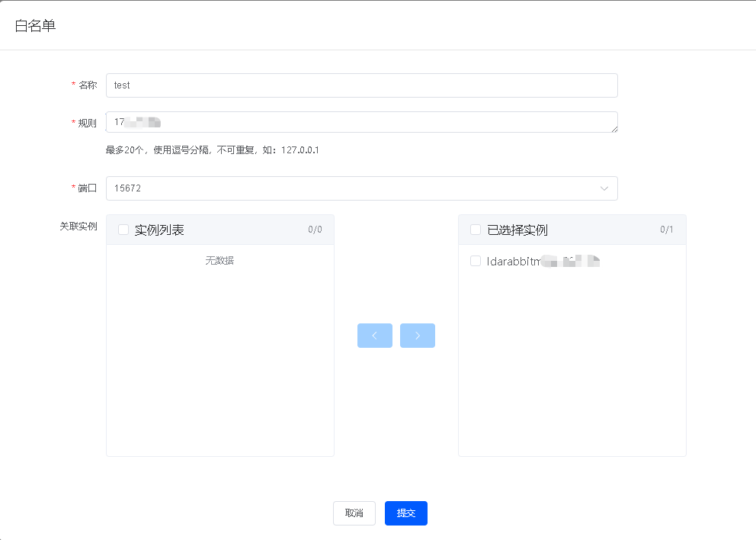Click the dropdown chevron beside 15672
The image size is (756, 540).
(x=604, y=188)
